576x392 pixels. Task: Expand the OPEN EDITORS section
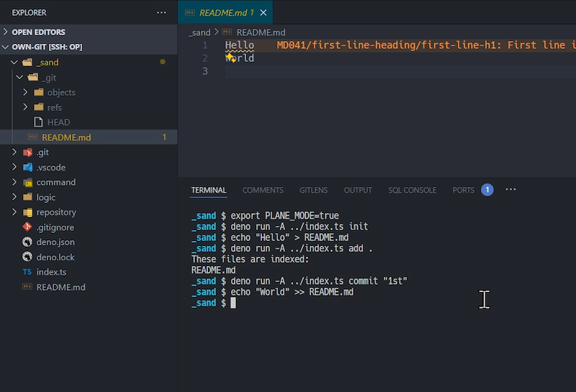coord(38,32)
